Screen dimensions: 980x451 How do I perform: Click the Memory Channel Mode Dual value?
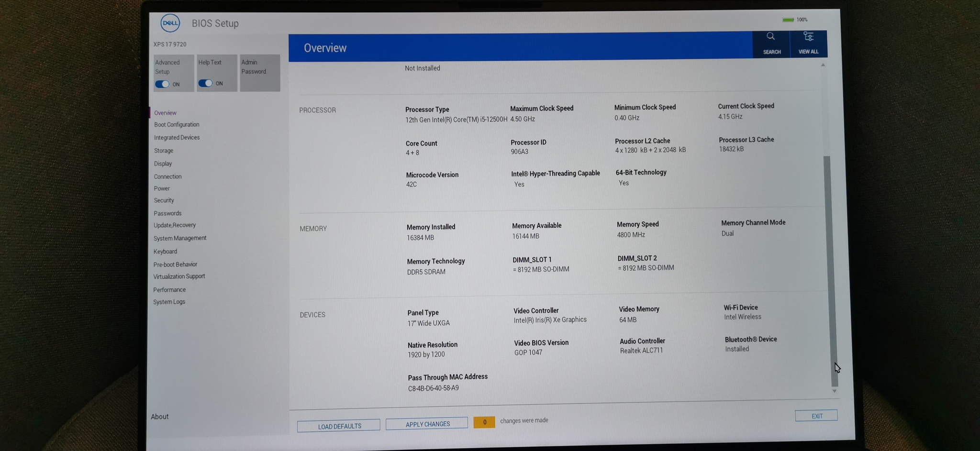727,233
